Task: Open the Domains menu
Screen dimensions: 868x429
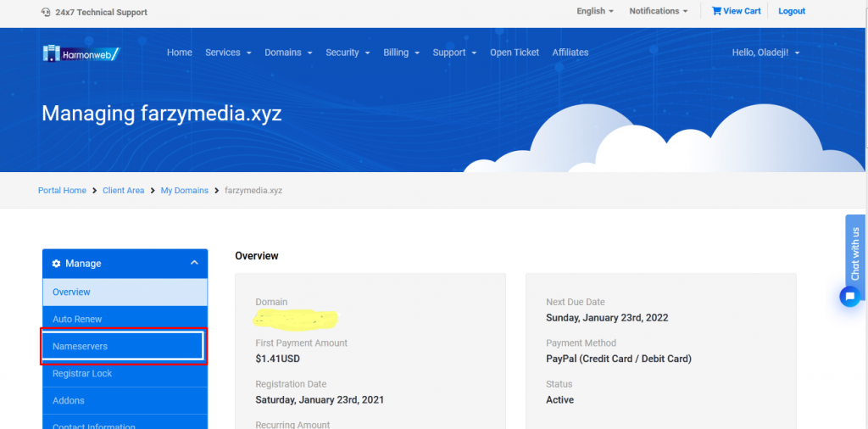Action: (x=287, y=53)
